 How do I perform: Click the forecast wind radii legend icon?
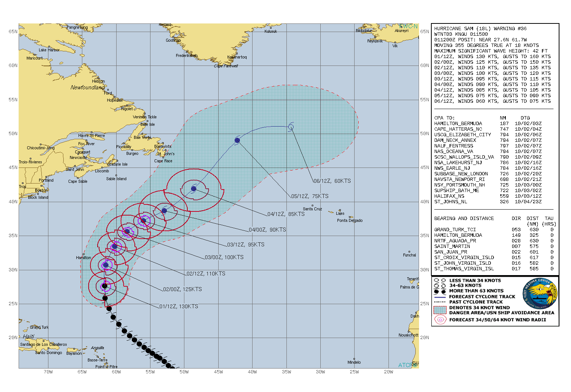tap(440, 320)
